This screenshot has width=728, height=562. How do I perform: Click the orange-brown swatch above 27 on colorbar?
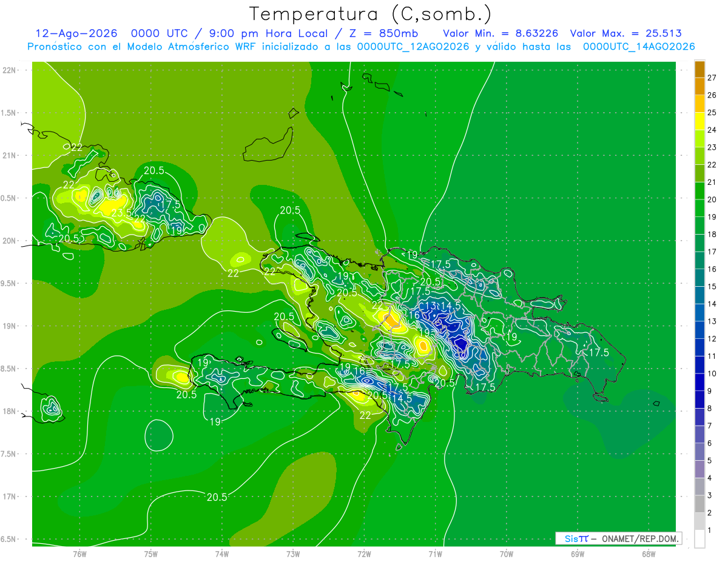click(699, 70)
